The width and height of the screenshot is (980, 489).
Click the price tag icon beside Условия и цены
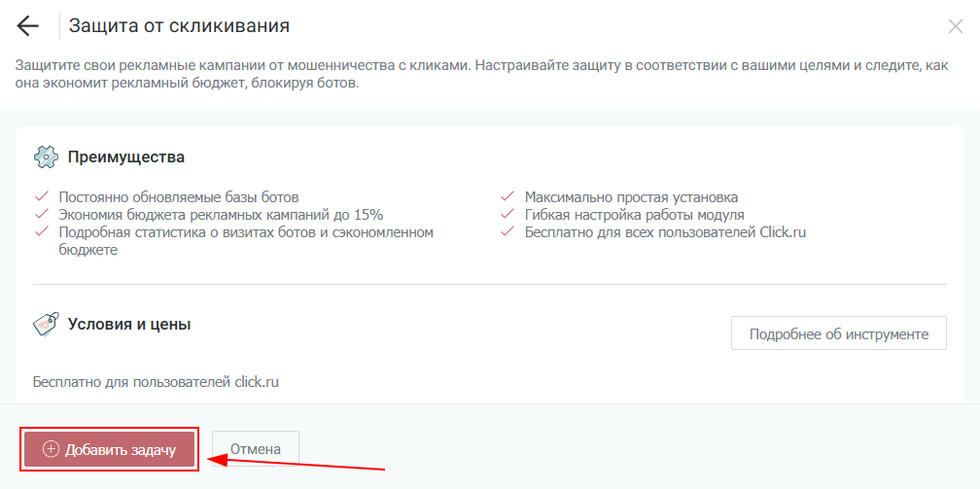click(46, 325)
